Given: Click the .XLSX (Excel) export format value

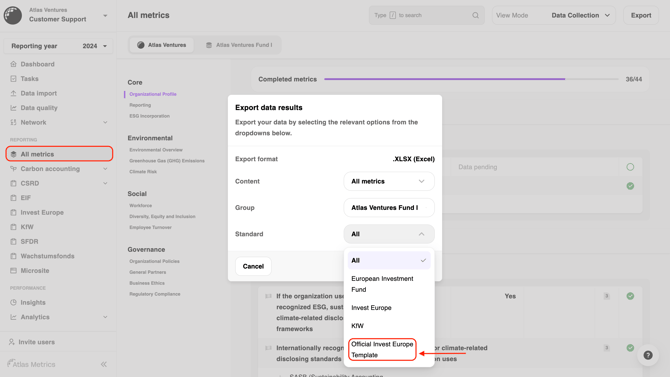Looking at the screenshot, I should point(414,159).
